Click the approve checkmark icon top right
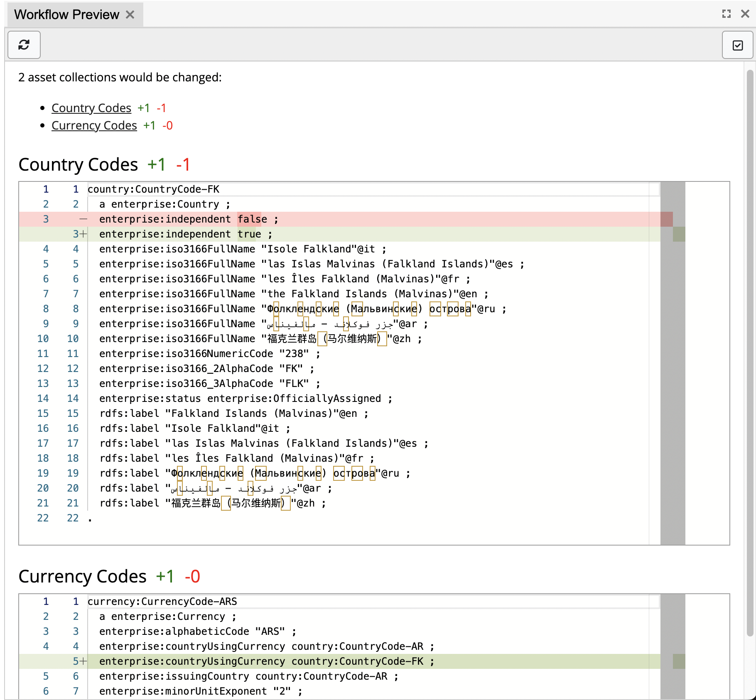 738,45
